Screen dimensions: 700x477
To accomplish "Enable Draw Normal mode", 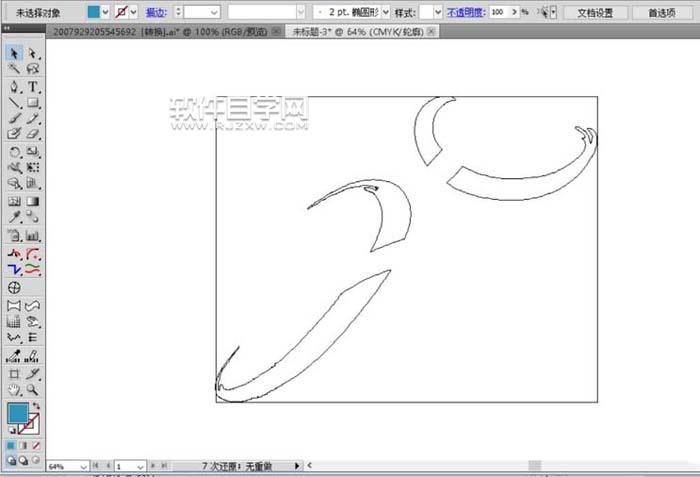I will 12,460.
